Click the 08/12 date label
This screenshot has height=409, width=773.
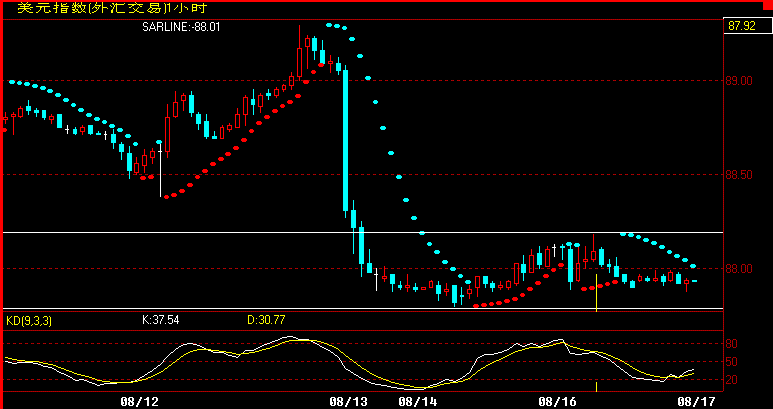140,402
